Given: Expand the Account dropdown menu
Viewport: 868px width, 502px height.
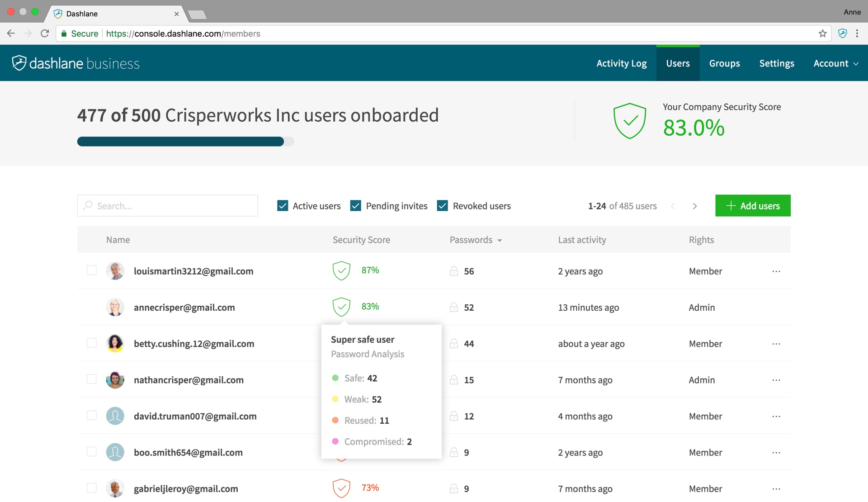Looking at the screenshot, I should coord(836,63).
